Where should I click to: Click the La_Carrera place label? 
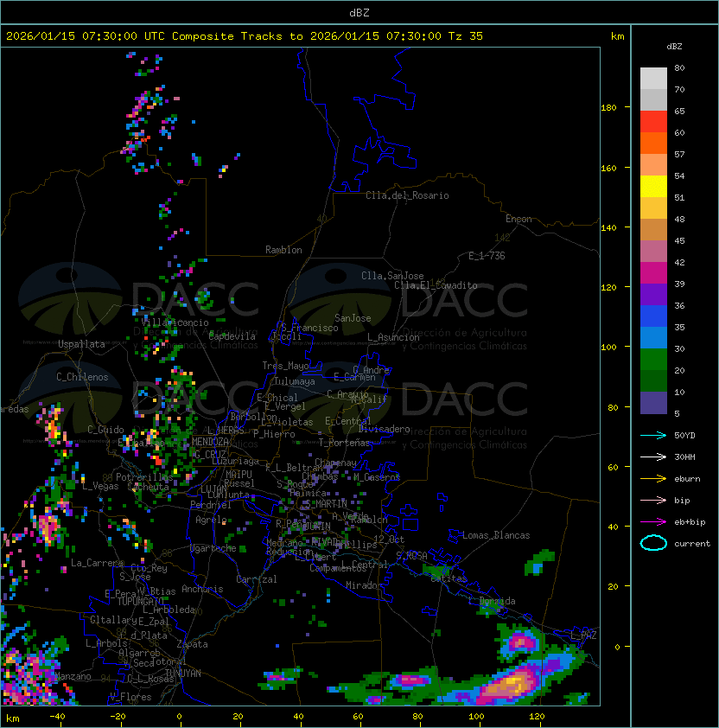pyautogui.click(x=97, y=563)
